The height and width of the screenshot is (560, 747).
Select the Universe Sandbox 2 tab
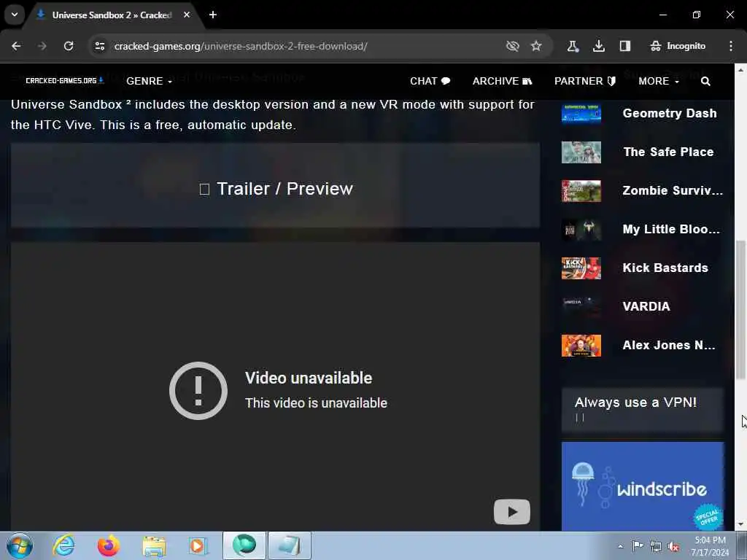[112, 15]
